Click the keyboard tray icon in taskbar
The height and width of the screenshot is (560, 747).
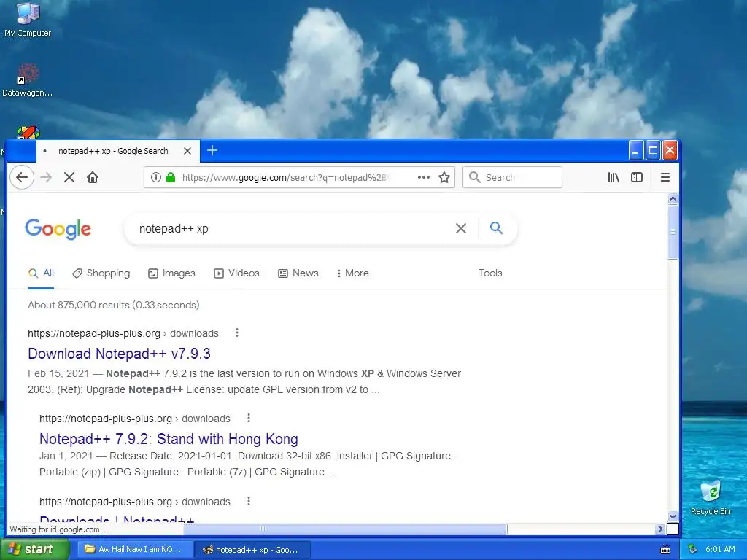(x=665, y=550)
